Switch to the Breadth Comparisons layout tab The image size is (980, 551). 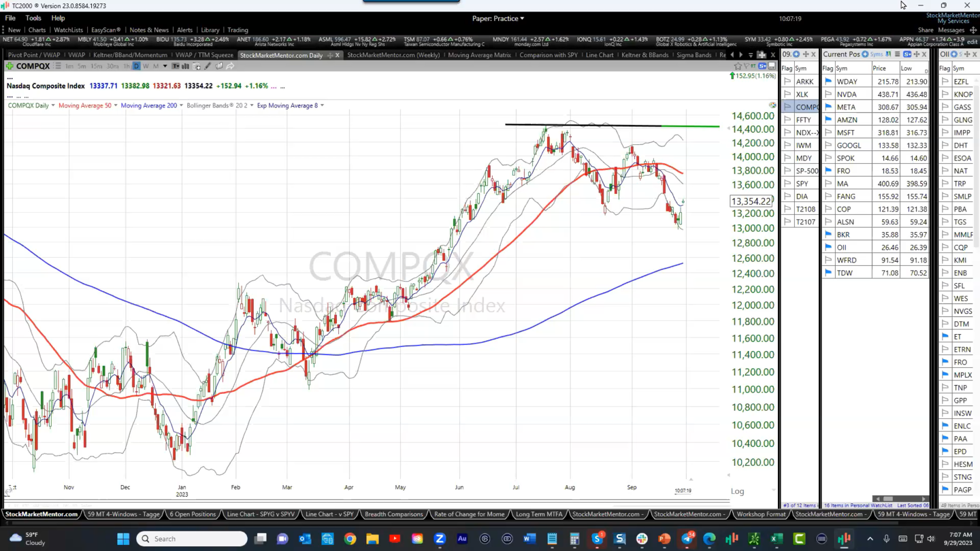394,514
